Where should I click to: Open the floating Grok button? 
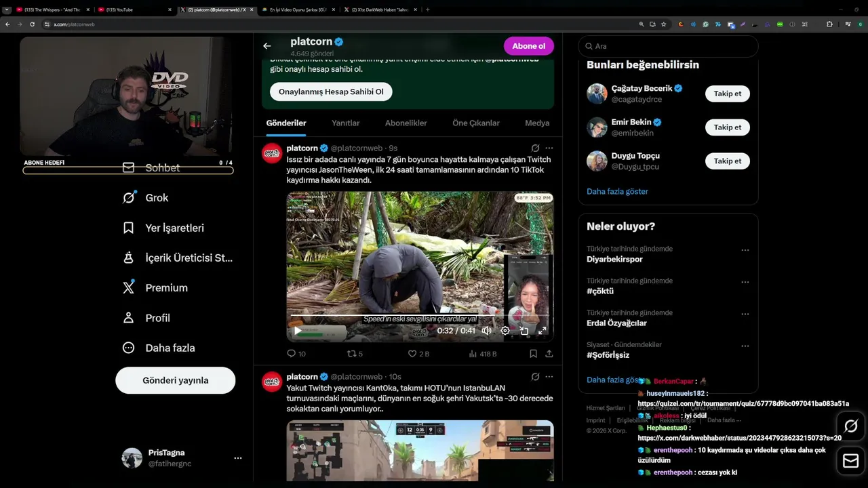850,426
